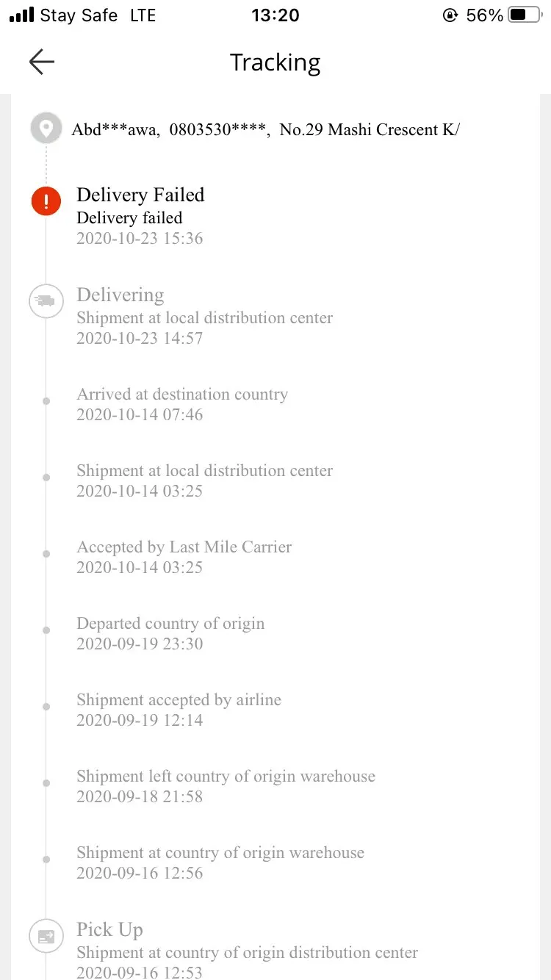551x980 pixels.
Task: Tap the Pick Up status heading
Action: click(x=109, y=929)
